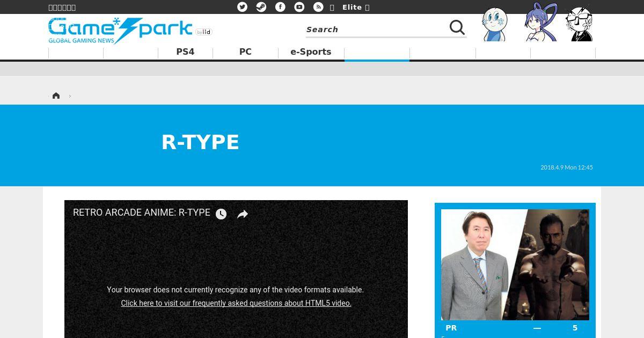
Task: Open the Steam community icon link
Action: [261, 7]
